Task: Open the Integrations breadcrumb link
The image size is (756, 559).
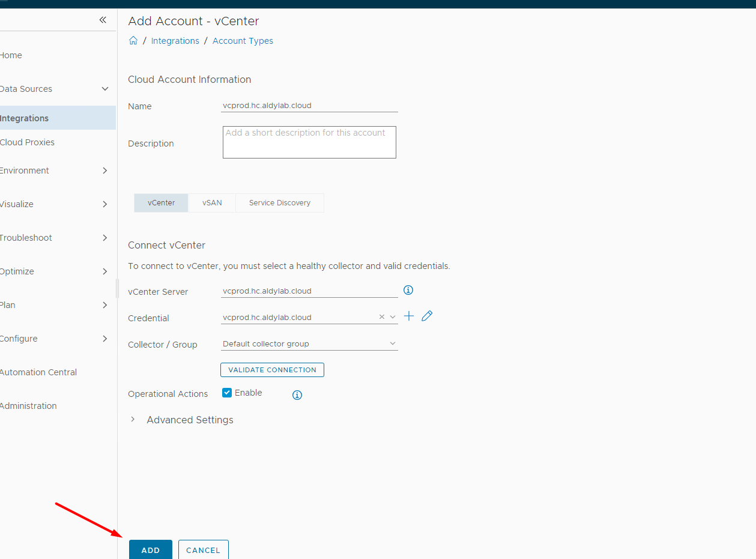Action: [175, 41]
